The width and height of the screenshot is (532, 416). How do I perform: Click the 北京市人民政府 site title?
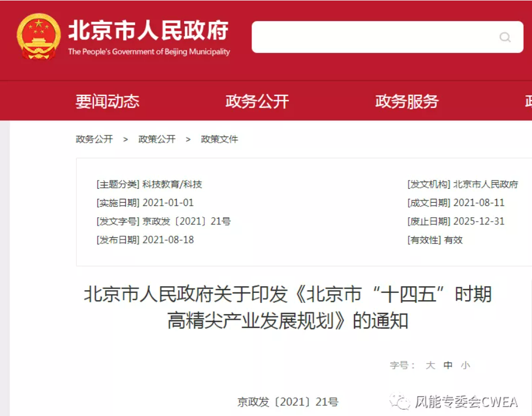click(x=148, y=31)
